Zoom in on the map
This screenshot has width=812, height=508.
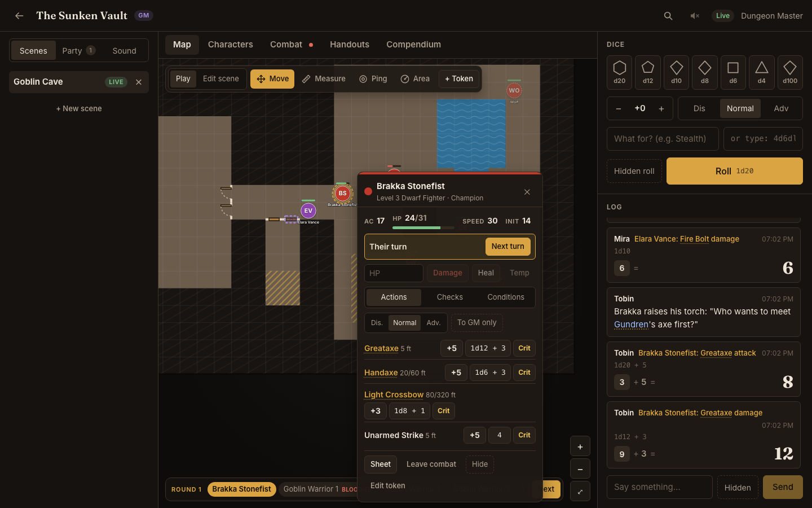coord(580,447)
